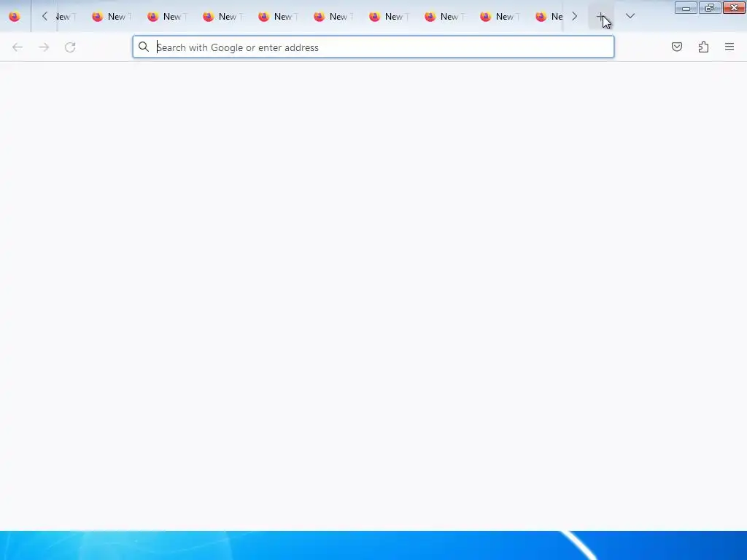Reload the current page
747x560 pixels.
70,47
